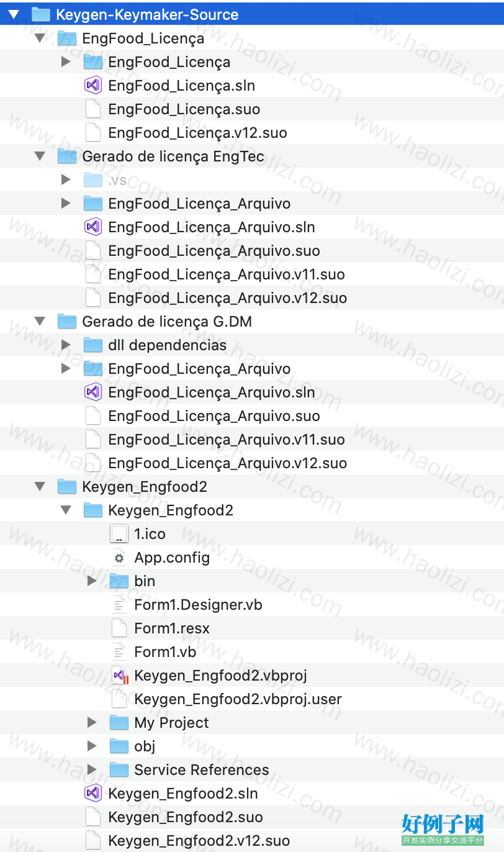Collapse the Gerado de licença G.DM folder
This screenshot has height=852, width=504.
click(40, 322)
